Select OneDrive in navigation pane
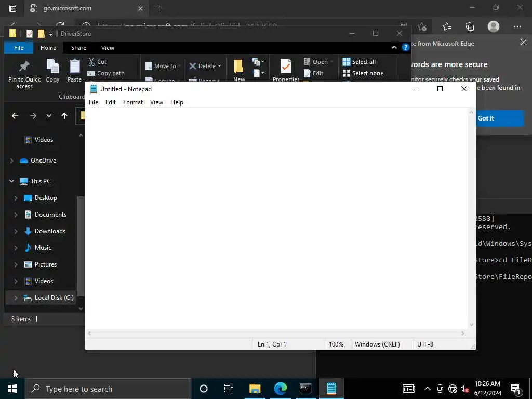The width and height of the screenshot is (532, 399). click(x=43, y=161)
